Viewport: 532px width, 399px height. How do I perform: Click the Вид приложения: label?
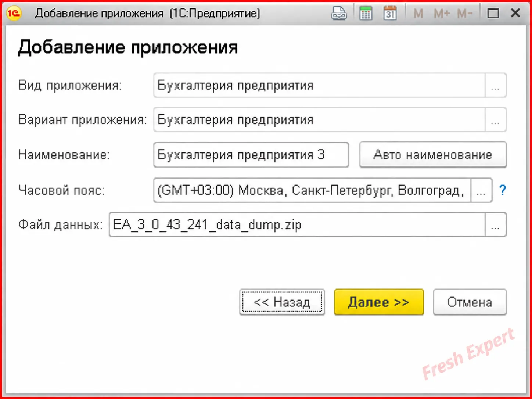[70, 85]
